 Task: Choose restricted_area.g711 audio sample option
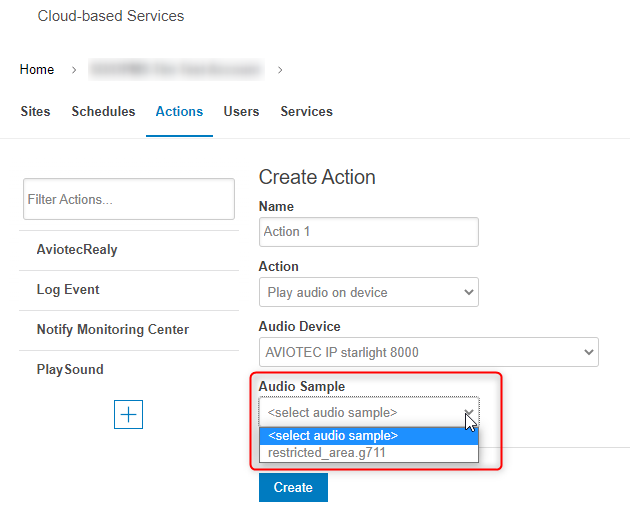click(327, 453)
